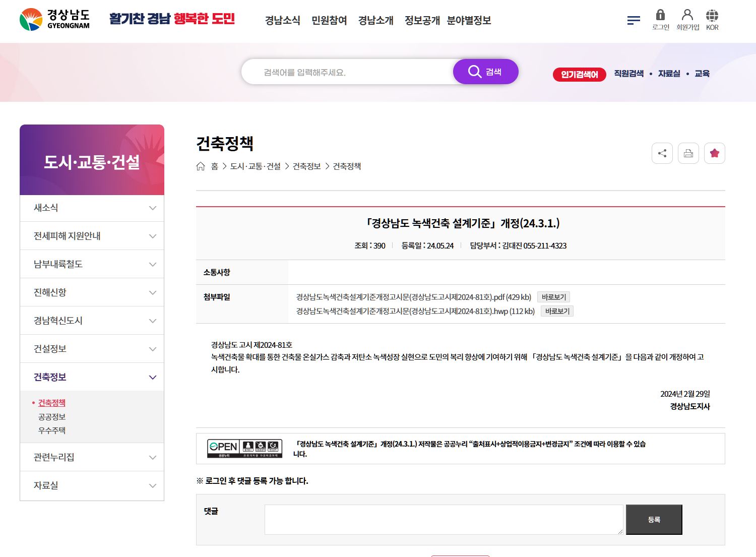Expand the 자료실 sidebar menu
756x557 pixels.
[152, 486]
